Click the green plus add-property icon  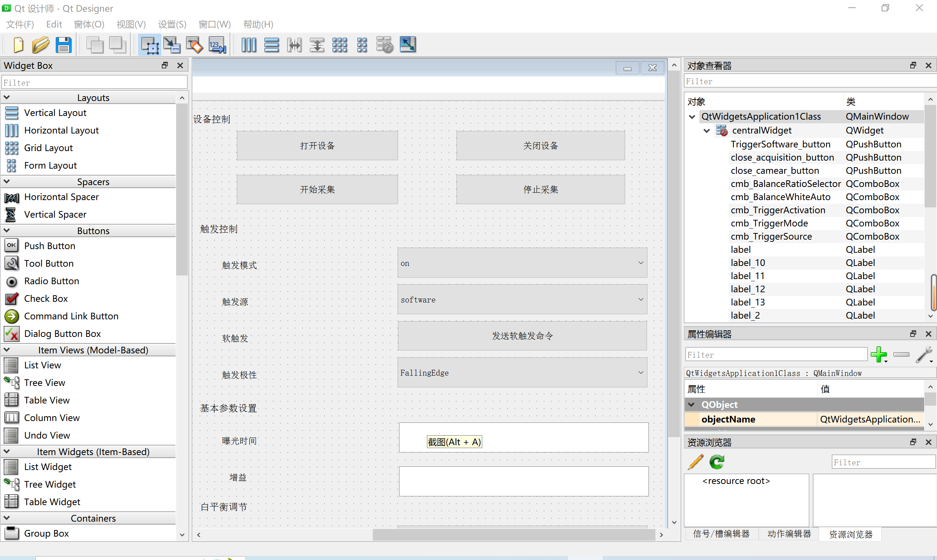click(x=878, y=354)
